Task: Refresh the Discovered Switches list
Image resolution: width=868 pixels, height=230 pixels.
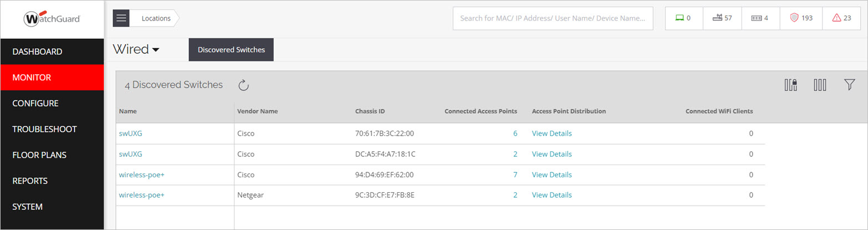Action: tap(244, 85)
